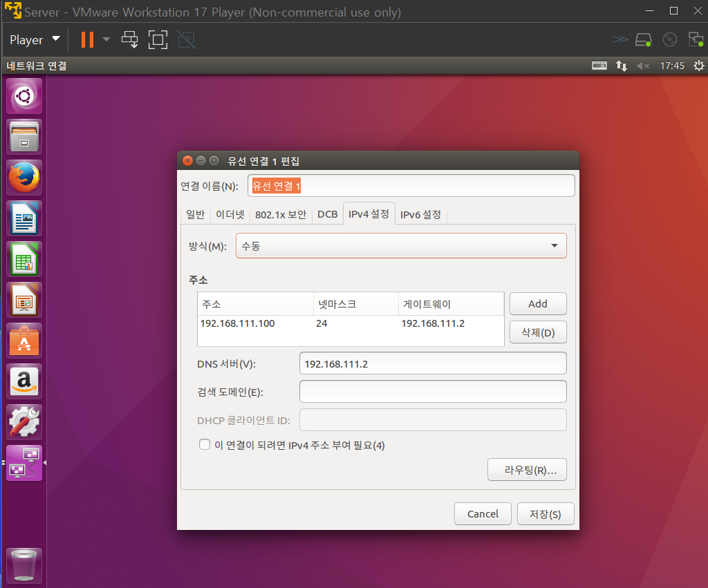The width and height of the screenshot is (708, 588).
Task: Open Ubuntu Software center
Action: click(x=24, y=341)
